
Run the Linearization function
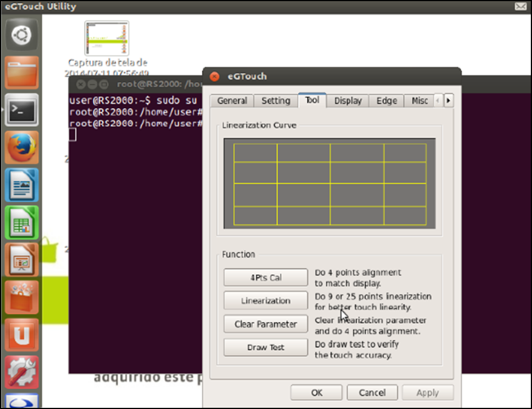(x=266, y=301)
